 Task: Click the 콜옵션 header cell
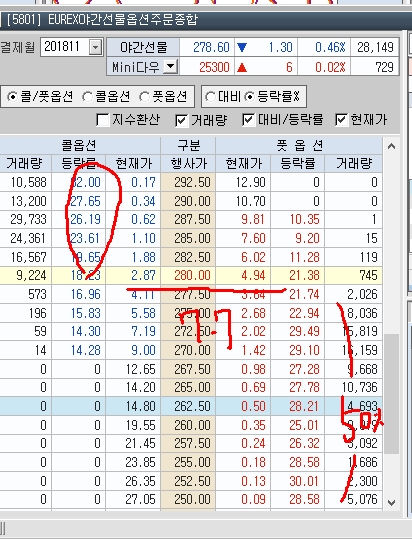(79, 145)
